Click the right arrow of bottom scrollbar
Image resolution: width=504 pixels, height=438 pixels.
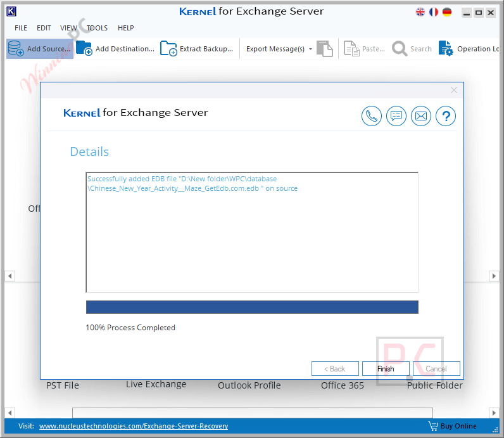[x=494, y=413]
